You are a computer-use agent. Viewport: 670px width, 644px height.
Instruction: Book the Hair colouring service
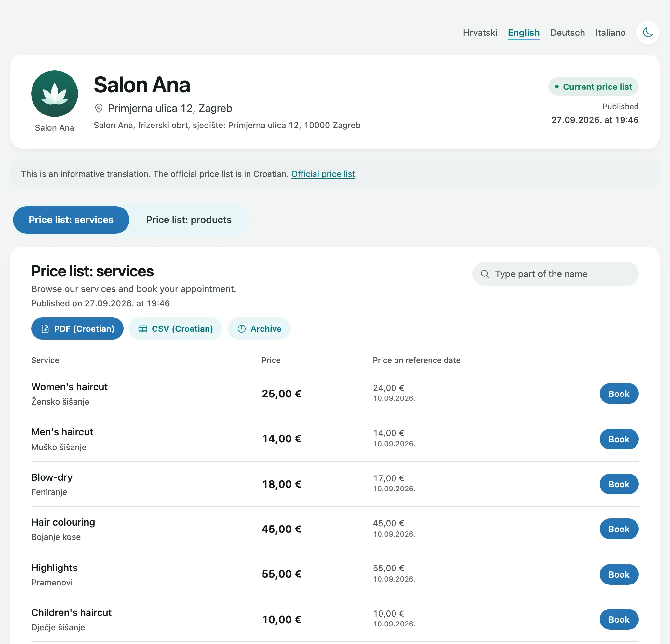(x=619, y=529)
